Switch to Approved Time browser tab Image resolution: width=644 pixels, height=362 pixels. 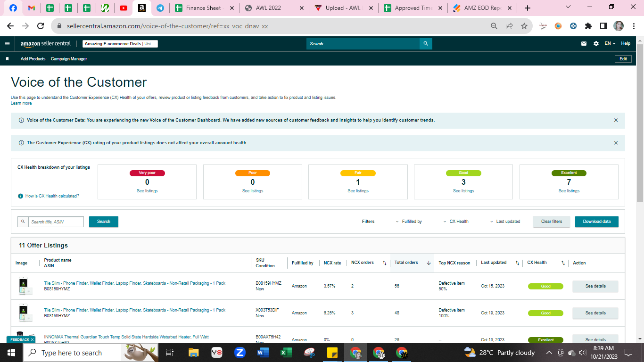tap(413, 8)
